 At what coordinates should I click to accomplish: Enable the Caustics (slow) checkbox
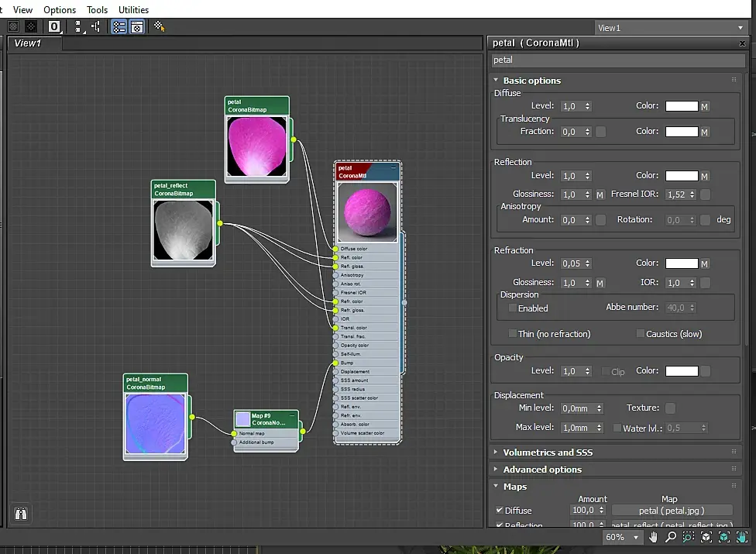click(x=640, y=334)
